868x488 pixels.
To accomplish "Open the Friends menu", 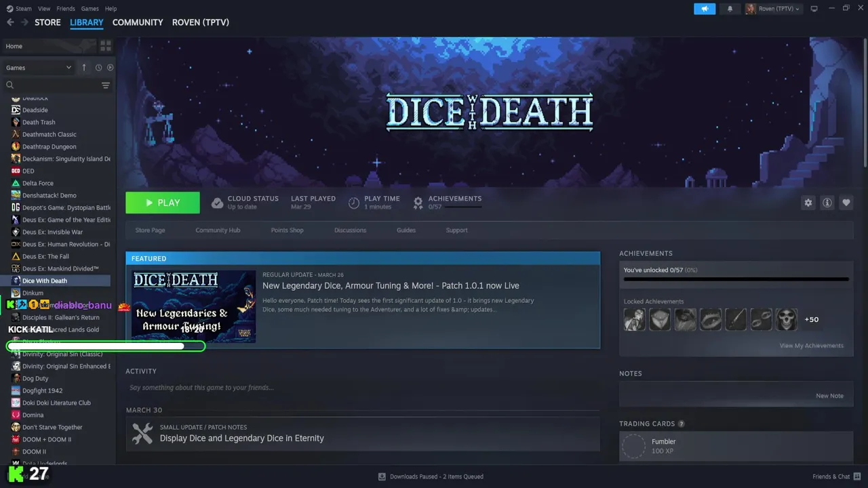I will coord(66,9).
